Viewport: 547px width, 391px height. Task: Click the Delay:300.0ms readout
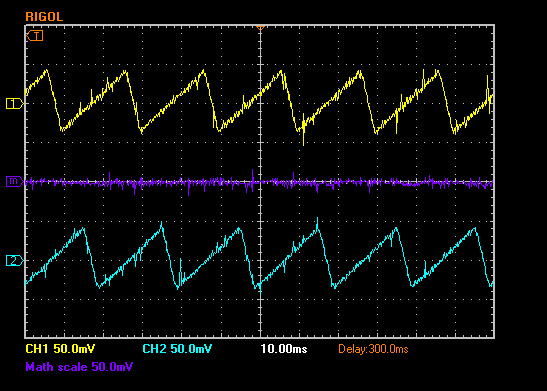(x=373, y=349)
